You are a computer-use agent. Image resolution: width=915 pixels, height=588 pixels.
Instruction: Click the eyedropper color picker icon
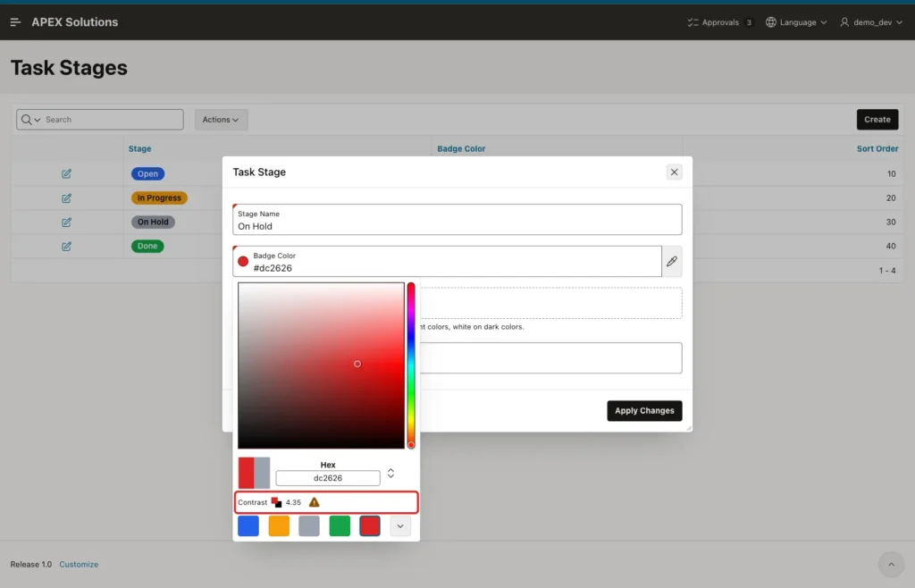click(672, 261)
